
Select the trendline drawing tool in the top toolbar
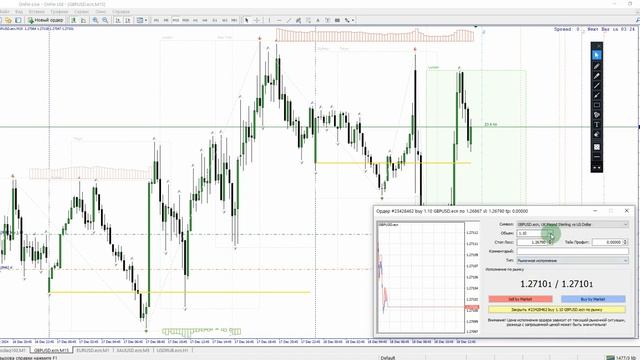[289, 20]
